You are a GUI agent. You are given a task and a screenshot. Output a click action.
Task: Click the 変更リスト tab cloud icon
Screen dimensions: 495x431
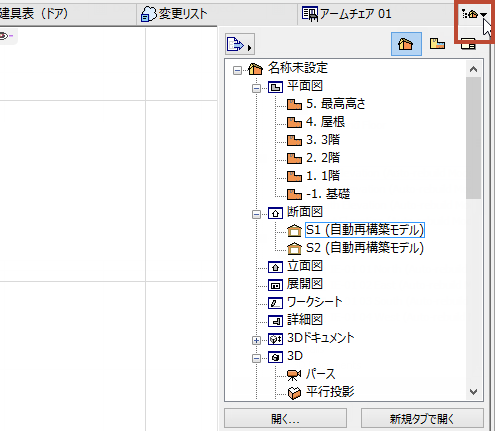(148, 14)
